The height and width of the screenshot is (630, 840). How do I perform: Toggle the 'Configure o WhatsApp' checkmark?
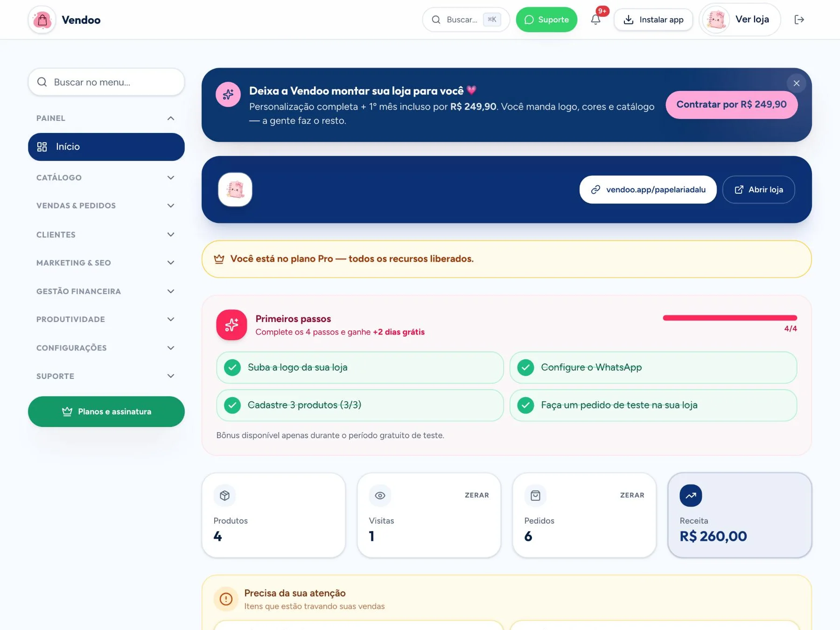click(x=525, y=368)
